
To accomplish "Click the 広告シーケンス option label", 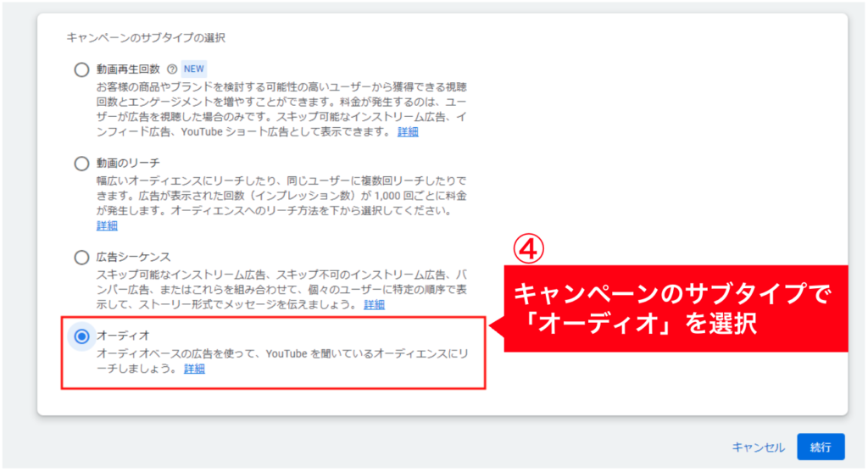I will pyautogui.click(x=133, y=258).
